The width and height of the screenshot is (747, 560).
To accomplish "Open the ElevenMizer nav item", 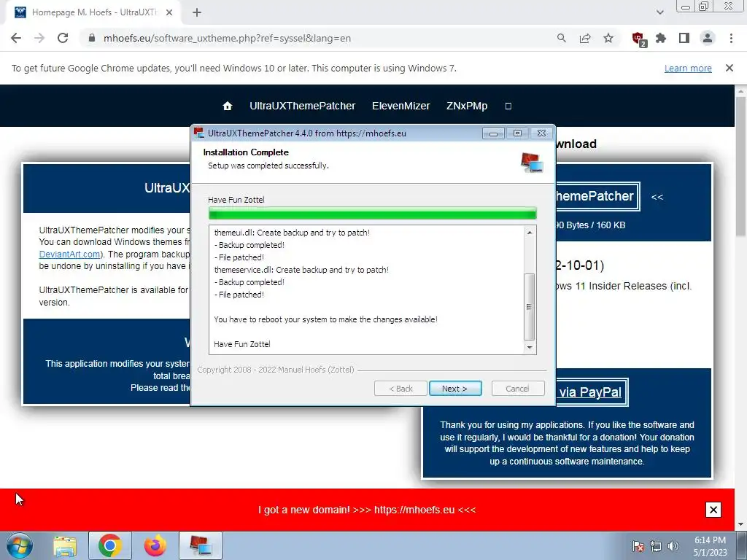I will tap(400, 106).
